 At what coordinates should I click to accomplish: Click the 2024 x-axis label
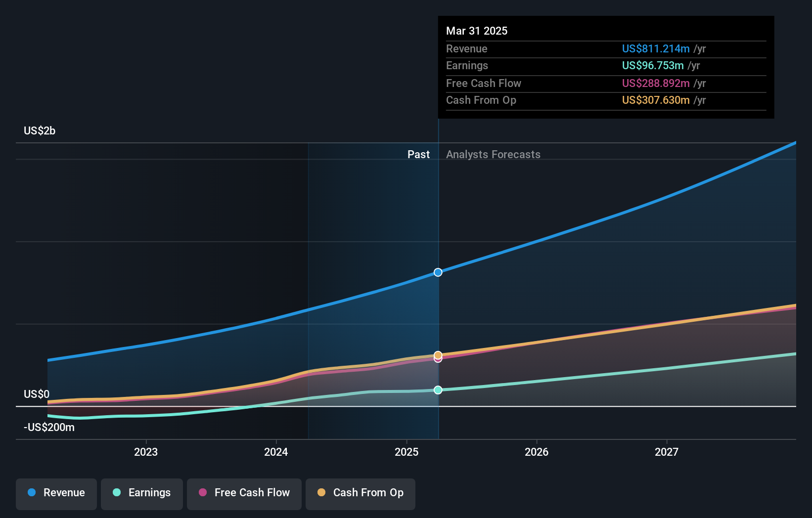pyautogui.click(x=276, y=452)
